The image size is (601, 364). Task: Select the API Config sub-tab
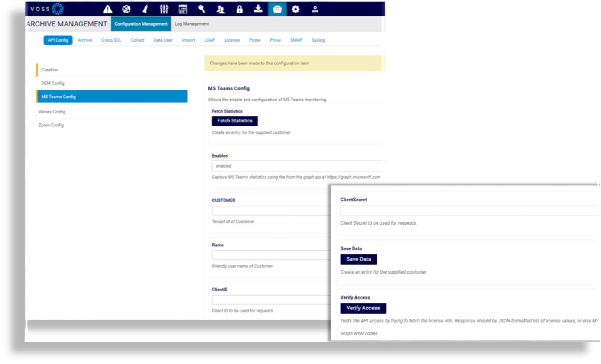pyautogui.click(x=58, y=40)
